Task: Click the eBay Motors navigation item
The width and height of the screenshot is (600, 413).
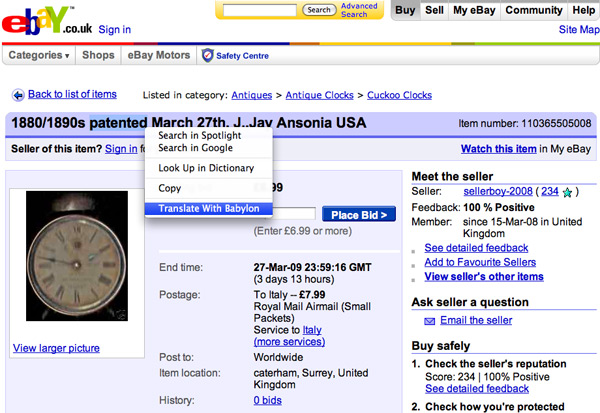Action: (159, 55)
